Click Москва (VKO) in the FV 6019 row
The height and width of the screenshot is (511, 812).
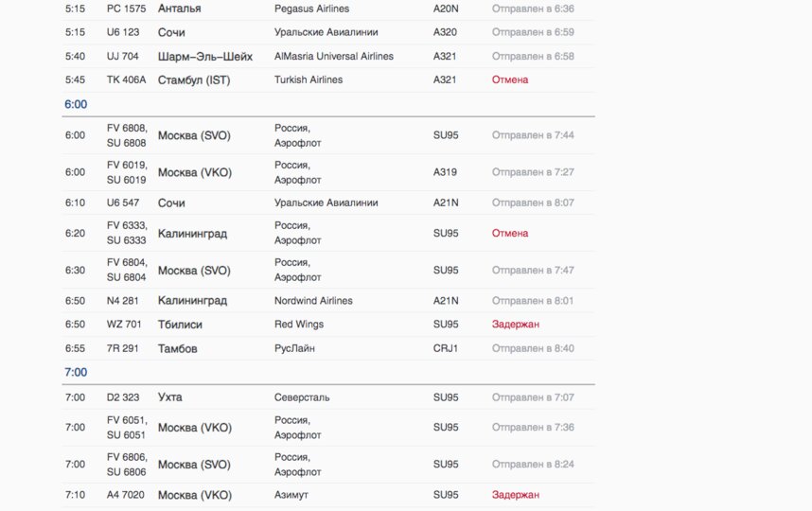tap(194, 172)
